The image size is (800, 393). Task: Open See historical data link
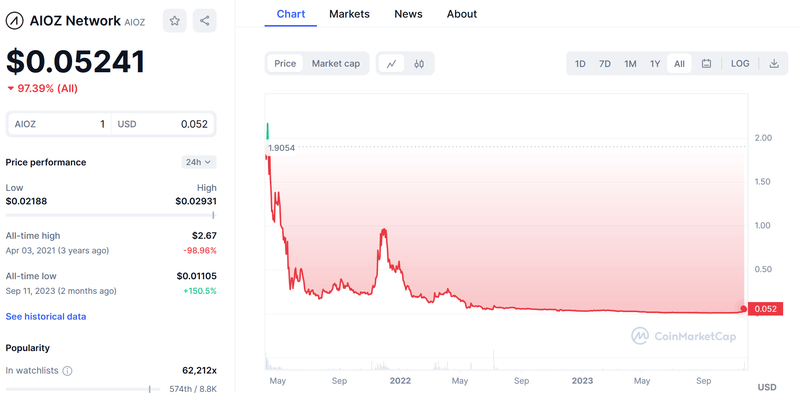(x=46, y=316)
